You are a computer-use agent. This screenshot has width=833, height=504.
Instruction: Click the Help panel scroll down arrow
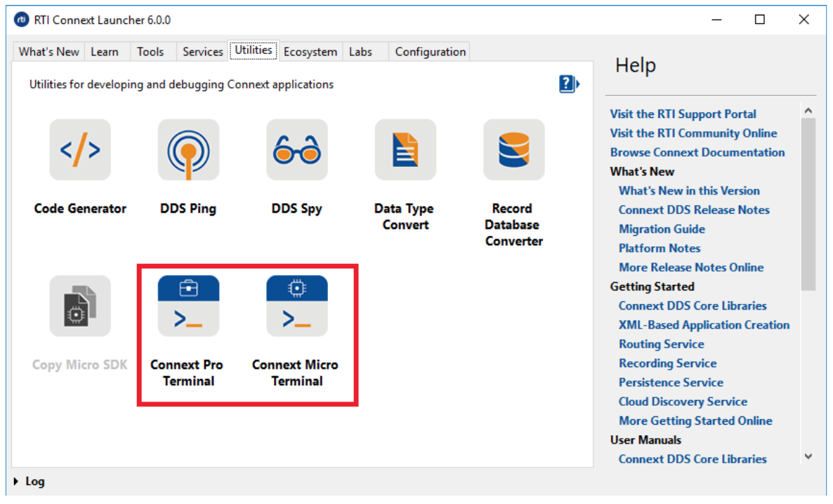pyautogui.click(x=808, y=456)
